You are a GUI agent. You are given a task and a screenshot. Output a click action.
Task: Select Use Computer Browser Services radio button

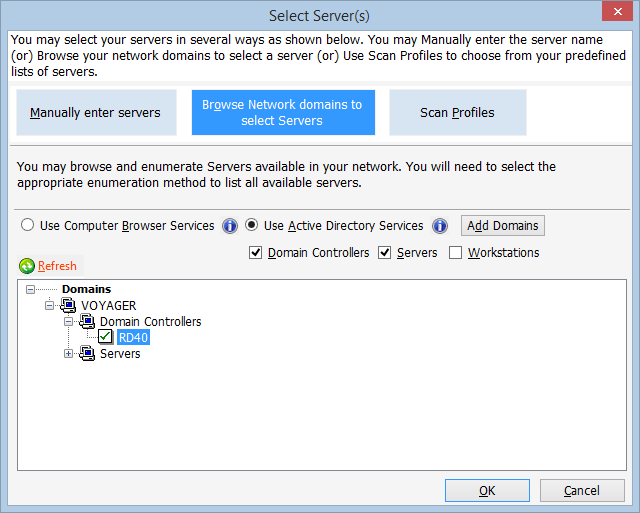click(x=27, y=225)
